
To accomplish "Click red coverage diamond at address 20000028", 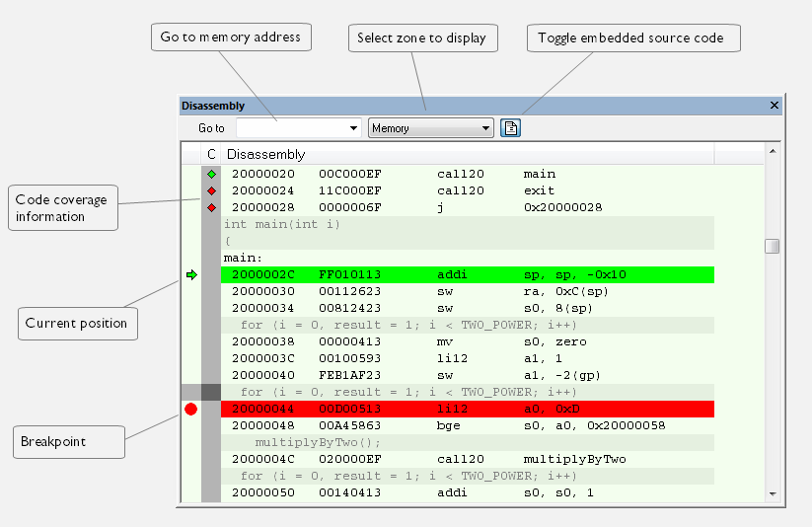I will click(211, 207).
